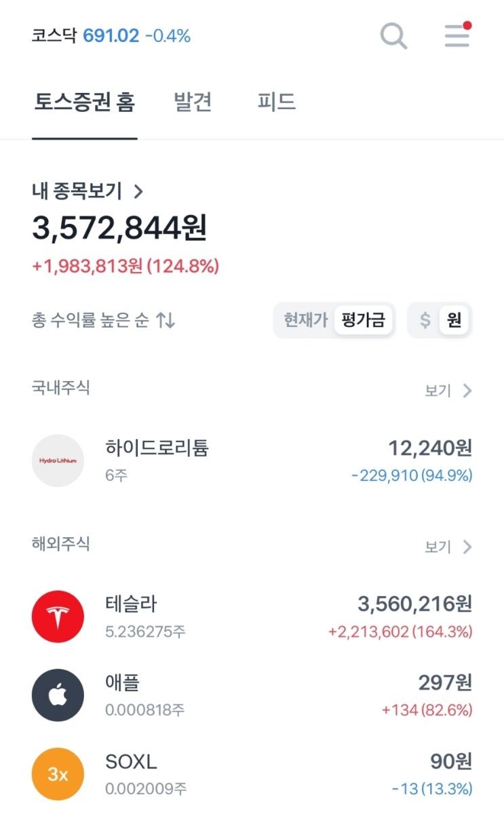Open 보기 chevron for 국내주식

pyautogui.click(x=467, y=391)
